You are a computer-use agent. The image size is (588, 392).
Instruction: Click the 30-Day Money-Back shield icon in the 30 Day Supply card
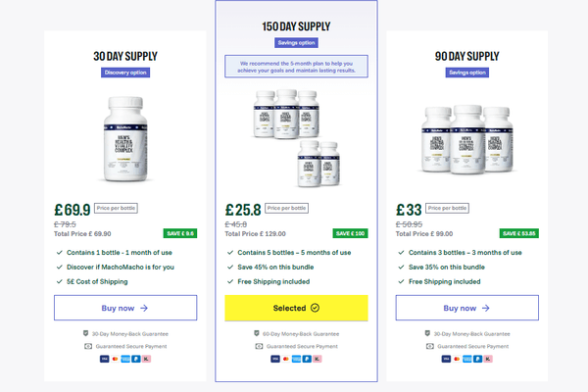click(x=87, y=333)
